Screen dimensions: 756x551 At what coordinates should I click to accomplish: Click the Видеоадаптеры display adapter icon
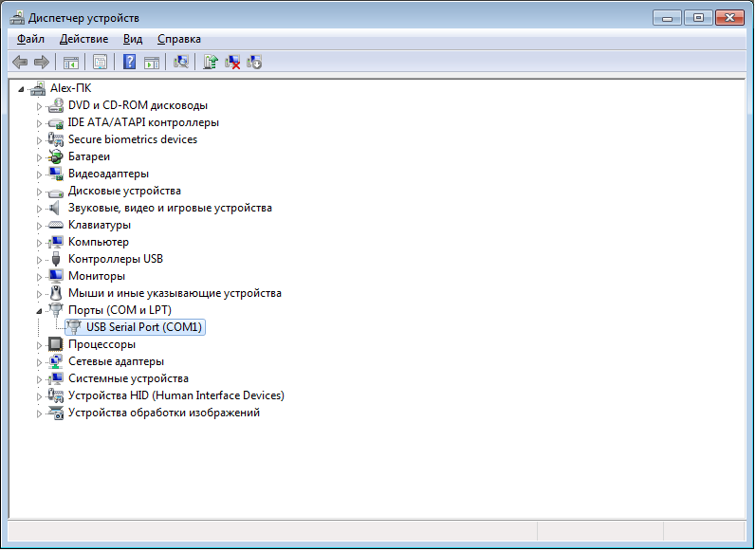56,174
